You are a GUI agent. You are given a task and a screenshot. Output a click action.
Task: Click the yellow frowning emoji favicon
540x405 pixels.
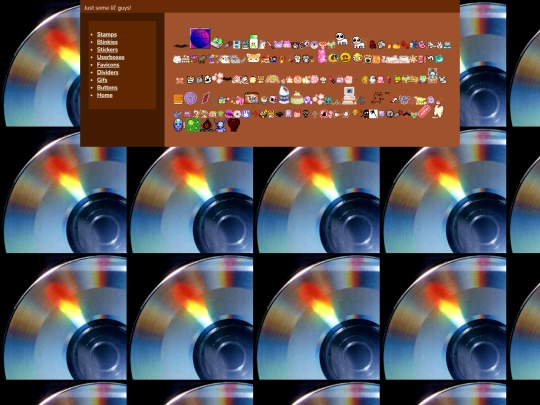(x=345, y=58)
